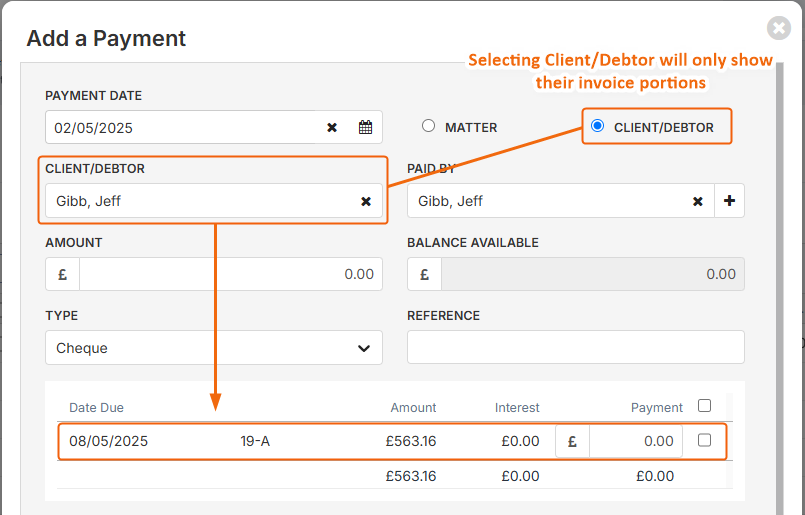Open the Type dropdown showing Cheque

[214, 348]
